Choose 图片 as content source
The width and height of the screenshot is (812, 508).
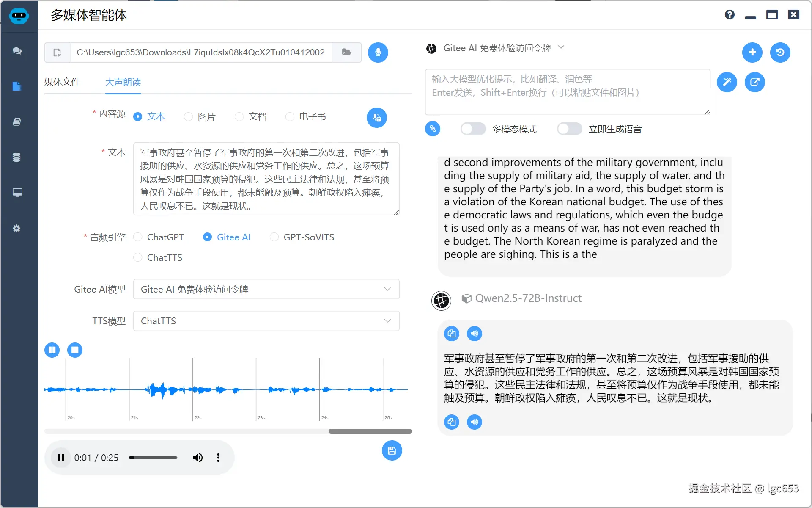pyautogui.click(x=189, y=117)
